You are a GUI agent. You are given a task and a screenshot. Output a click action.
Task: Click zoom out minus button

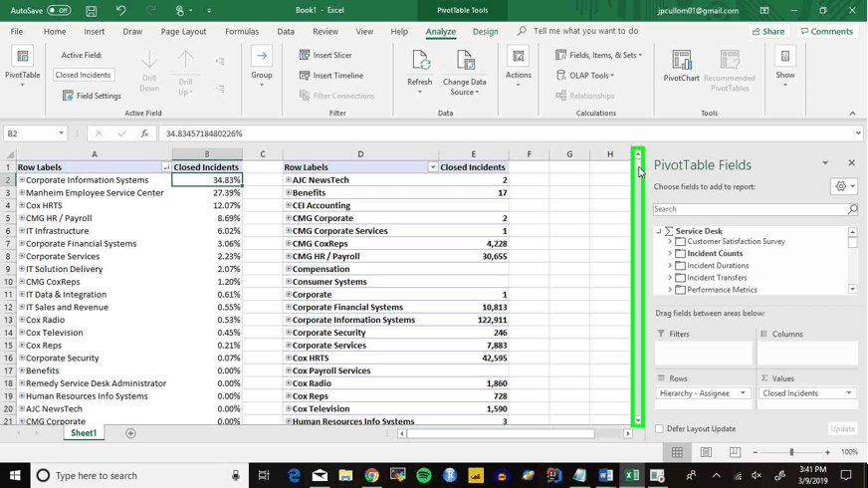pyautogui.click(x=756, y=452)
